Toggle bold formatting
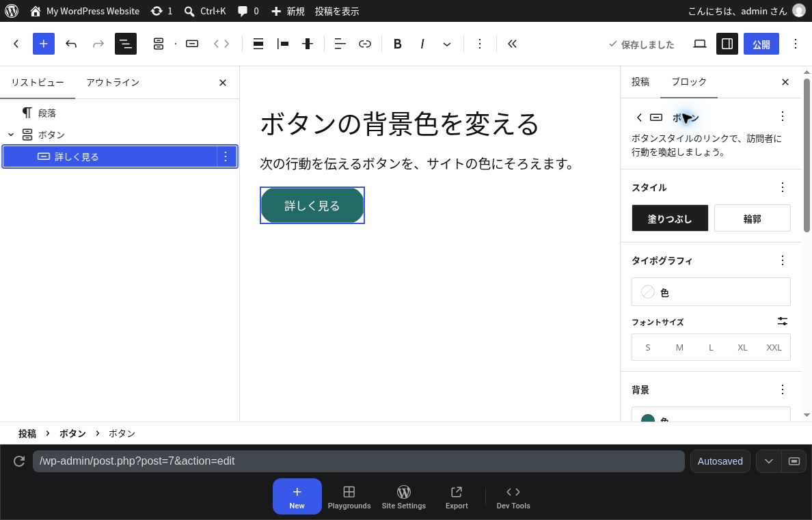 coord(398,44)
